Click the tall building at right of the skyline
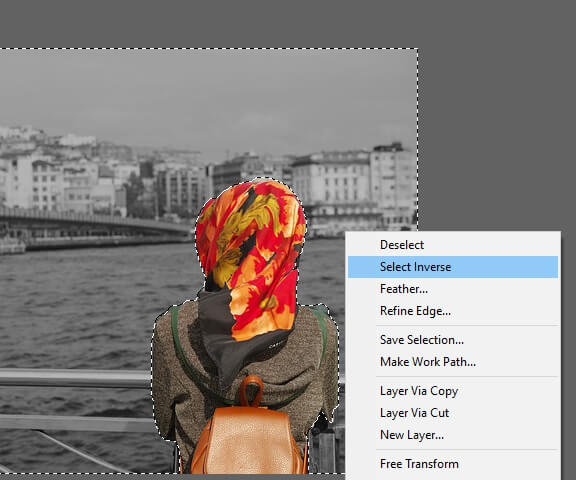The image size is (576, 480). click(x=392, y=184)
